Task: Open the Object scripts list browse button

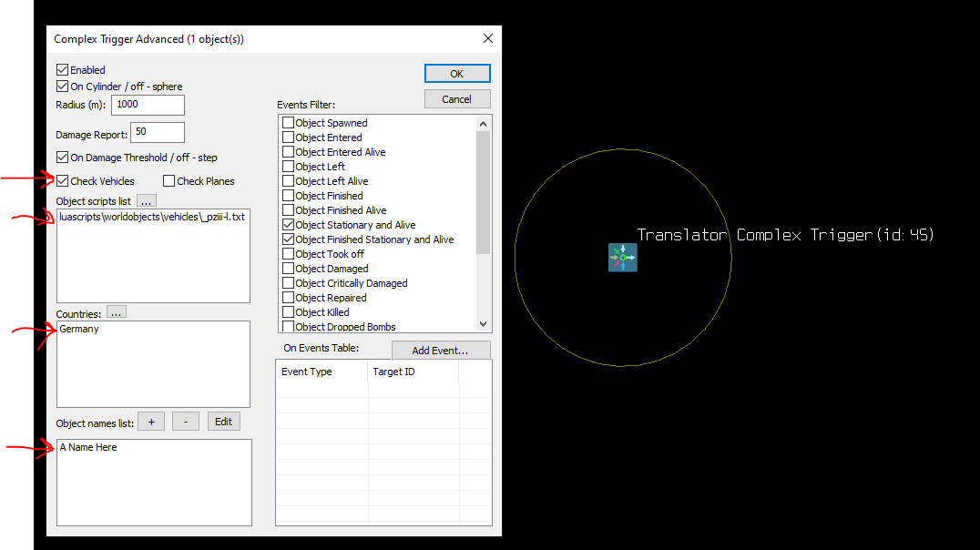Action: point(147,200)
